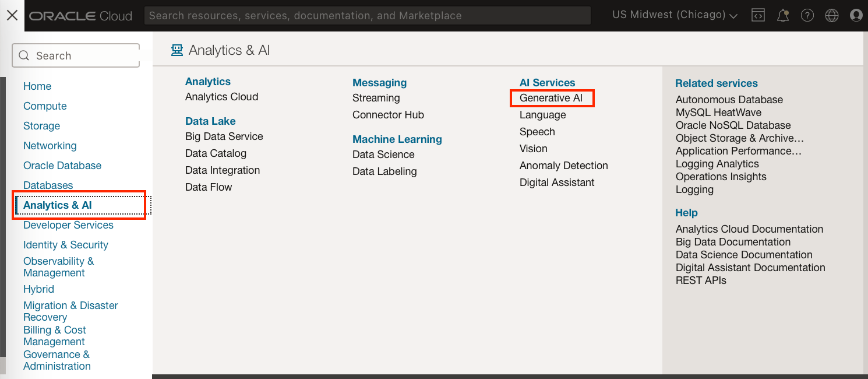Open the Analytics Cloud Documentation link
868x379 pixels.
pyautogui.click(x=749, y=229)
